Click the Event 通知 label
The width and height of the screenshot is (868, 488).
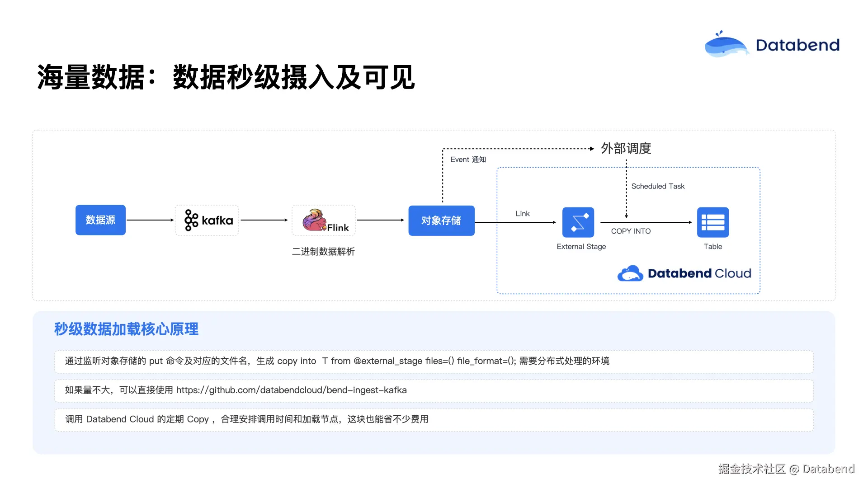tap(468, 160)
